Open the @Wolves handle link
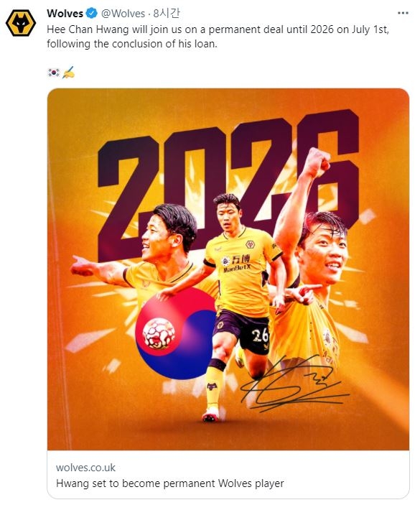This screenshot has width=420, height=505. 123,14
